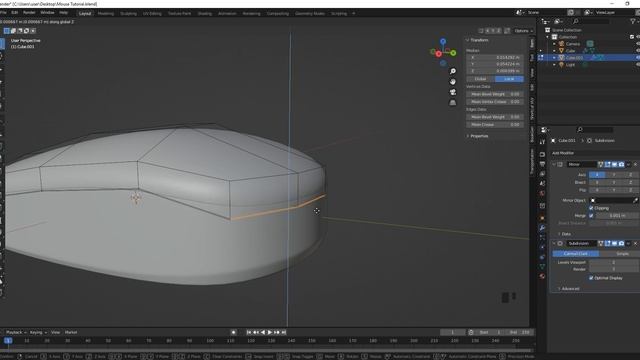Jump to the timeline end frame button
Screen dimensions: 640x360
pyautogui.click(x=284, y=333)
